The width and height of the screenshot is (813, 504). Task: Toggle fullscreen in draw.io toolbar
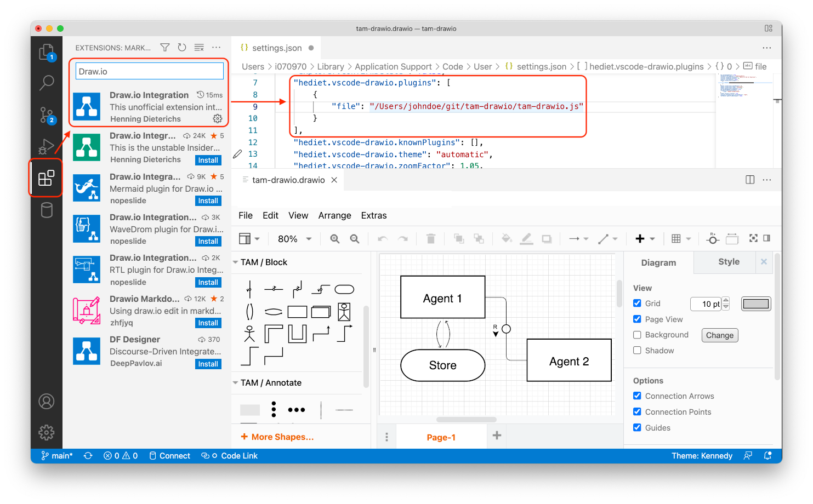(753, 238)
